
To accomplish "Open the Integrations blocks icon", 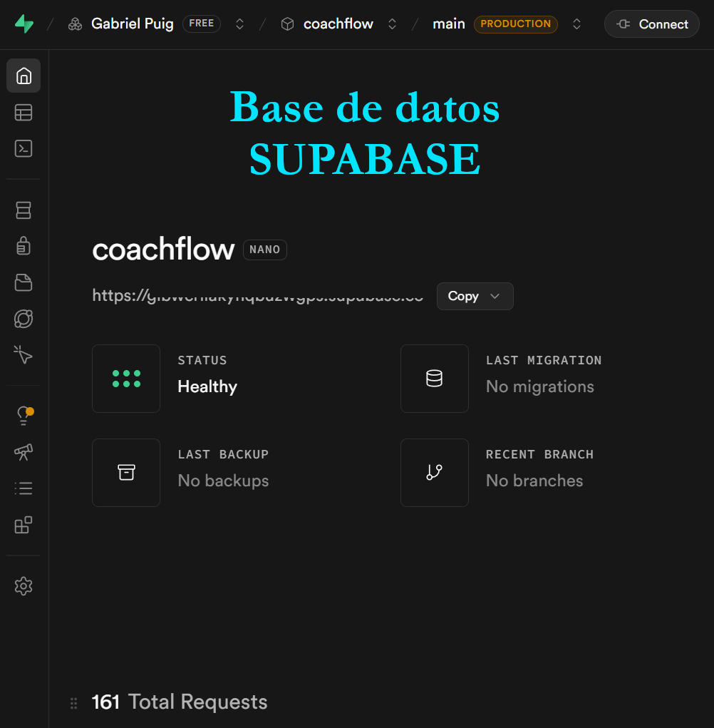I will 24,525.
